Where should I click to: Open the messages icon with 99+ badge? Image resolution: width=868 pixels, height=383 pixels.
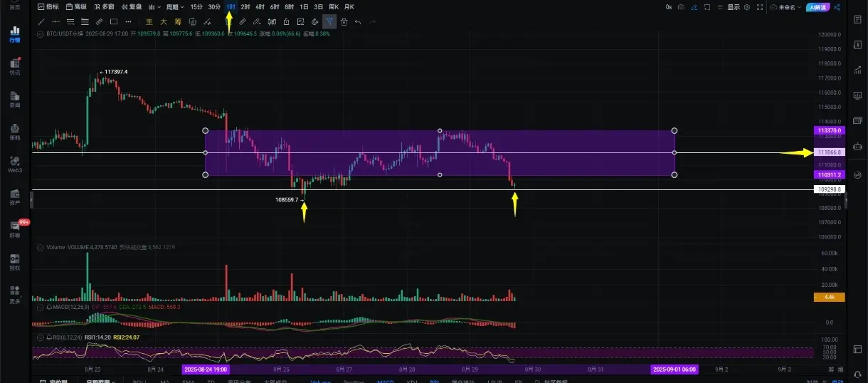(x=15, y=229)
